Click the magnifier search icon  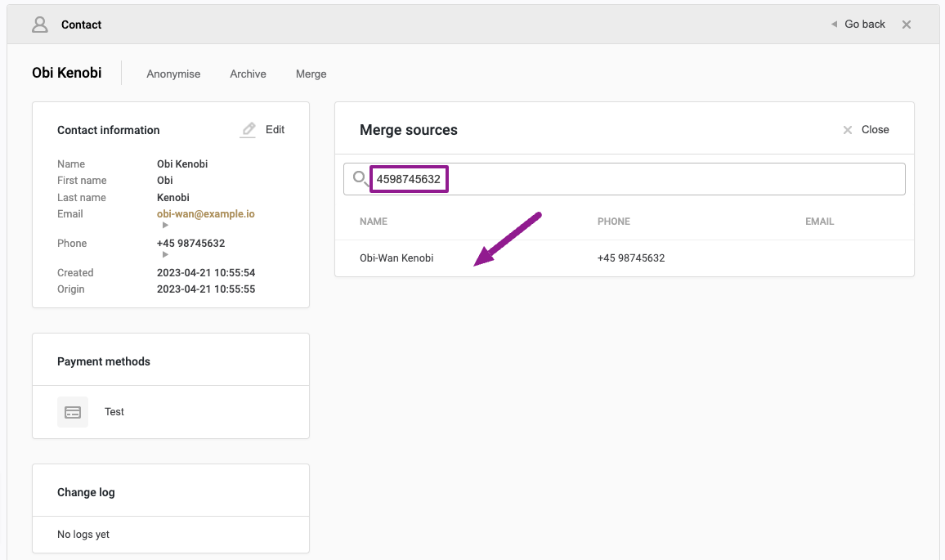click(x=361, y=178)
